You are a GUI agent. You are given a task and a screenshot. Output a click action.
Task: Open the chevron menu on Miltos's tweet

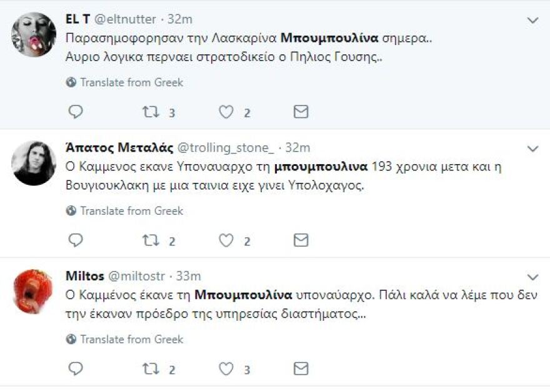tap(534, 277)
